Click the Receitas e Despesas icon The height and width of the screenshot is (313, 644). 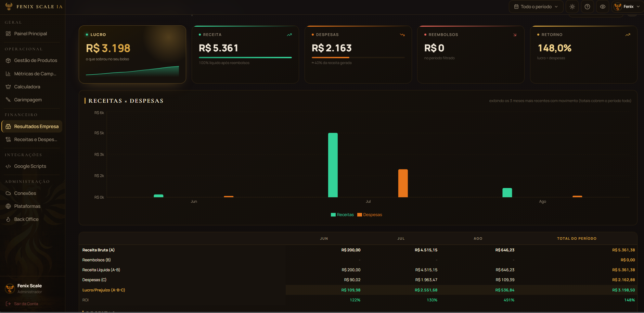coord(8,139)
